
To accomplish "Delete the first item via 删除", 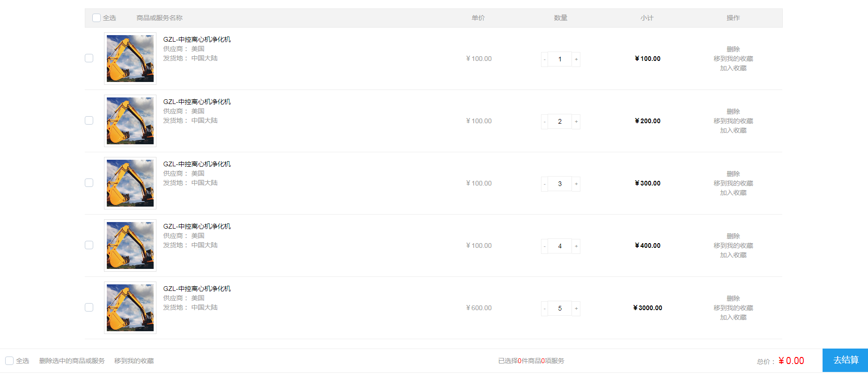I will click(x=733, y=49).
